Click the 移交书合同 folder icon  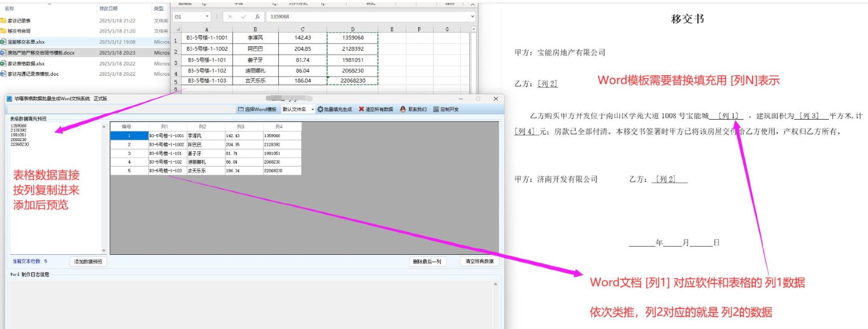[x=3, y=31]
